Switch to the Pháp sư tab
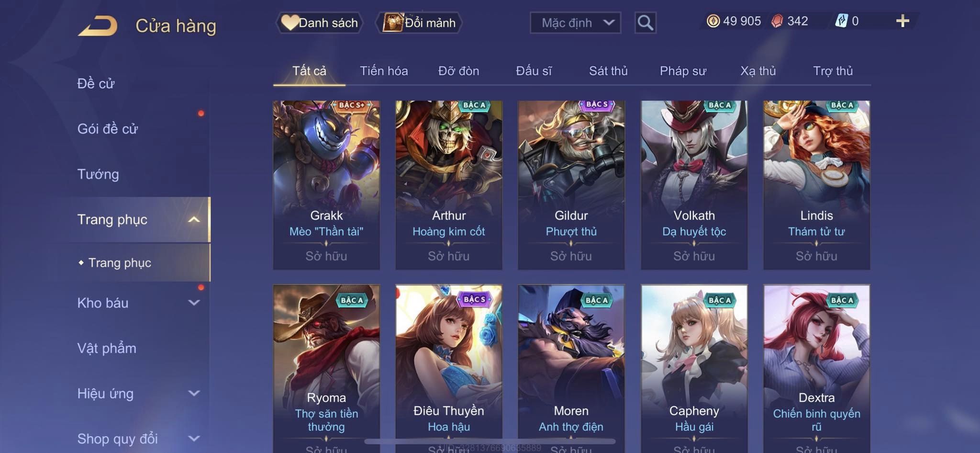 [x=683, y=71]
